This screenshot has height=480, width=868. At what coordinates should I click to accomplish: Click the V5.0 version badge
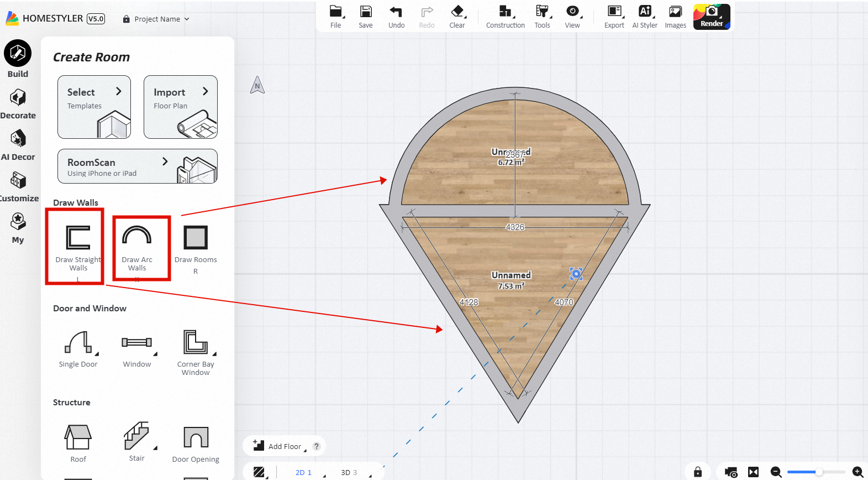[96, 18]
